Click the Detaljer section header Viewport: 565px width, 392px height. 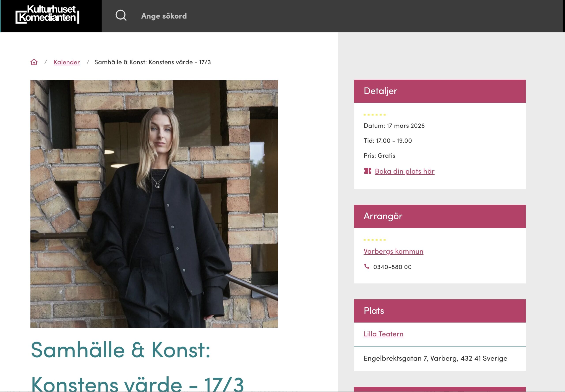(440, 91)
